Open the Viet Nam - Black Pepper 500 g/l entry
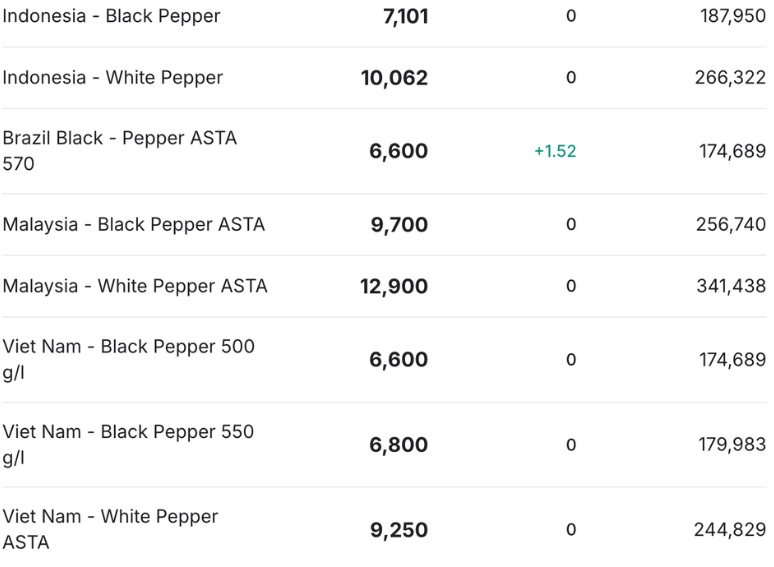 (128, 360)
